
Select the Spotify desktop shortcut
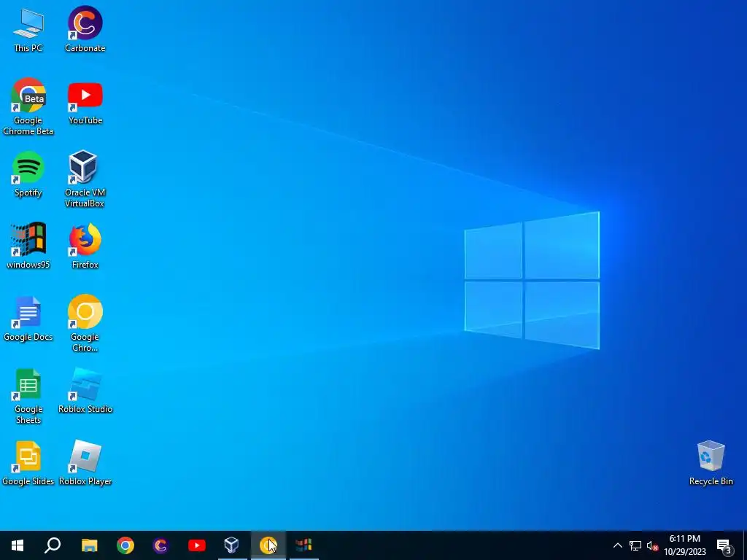[x=28, y=174]
